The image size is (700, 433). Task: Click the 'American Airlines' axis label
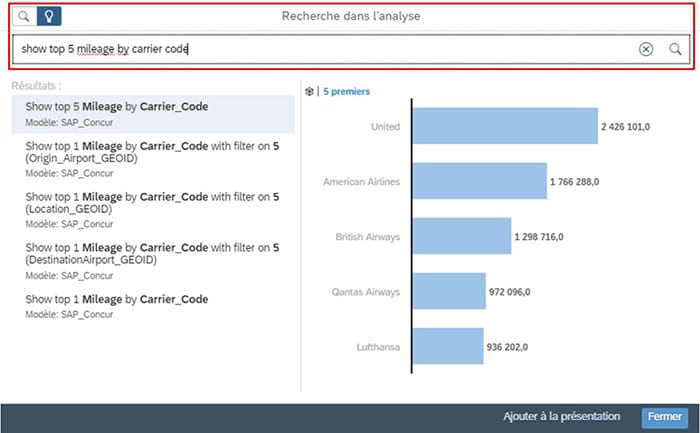pyautogui.click(x=362, y=182)
